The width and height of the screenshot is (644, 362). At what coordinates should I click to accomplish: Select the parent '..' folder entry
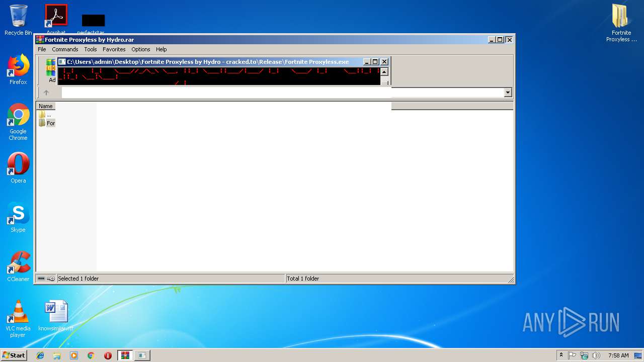45,115
